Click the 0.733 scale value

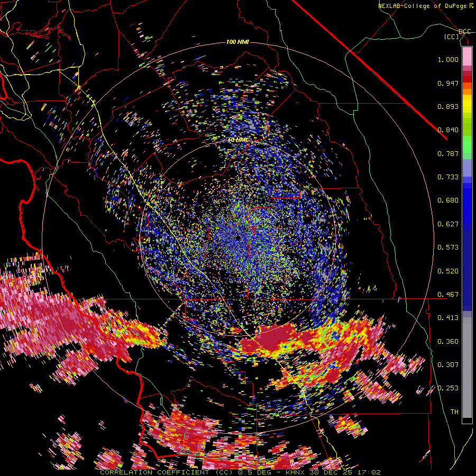[448, 177]
